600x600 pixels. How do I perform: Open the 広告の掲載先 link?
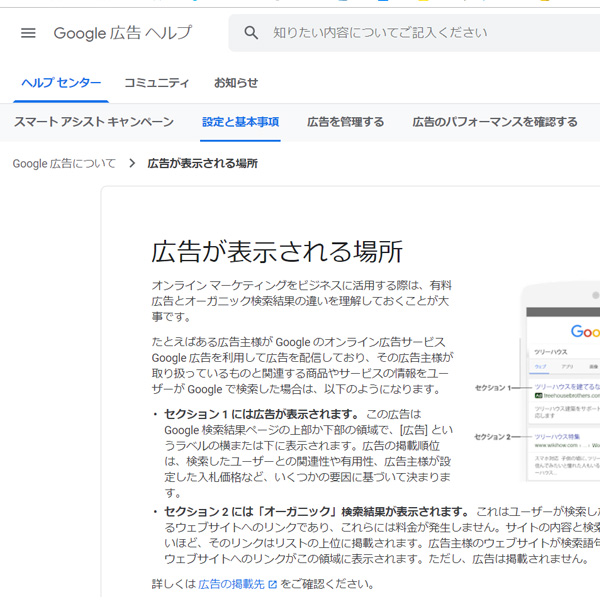(x=232, y=584)
